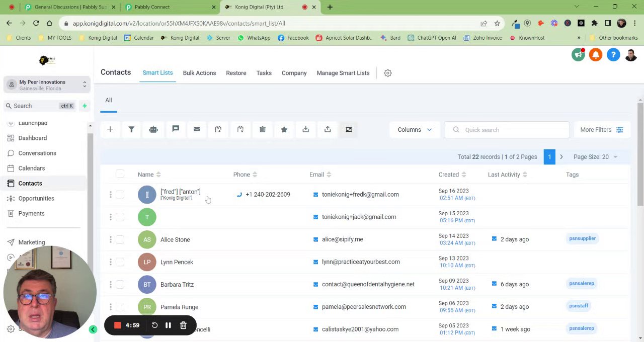Select checkbox for Pamela Runge
The image size is (644, 342).
tap(120, 307)
